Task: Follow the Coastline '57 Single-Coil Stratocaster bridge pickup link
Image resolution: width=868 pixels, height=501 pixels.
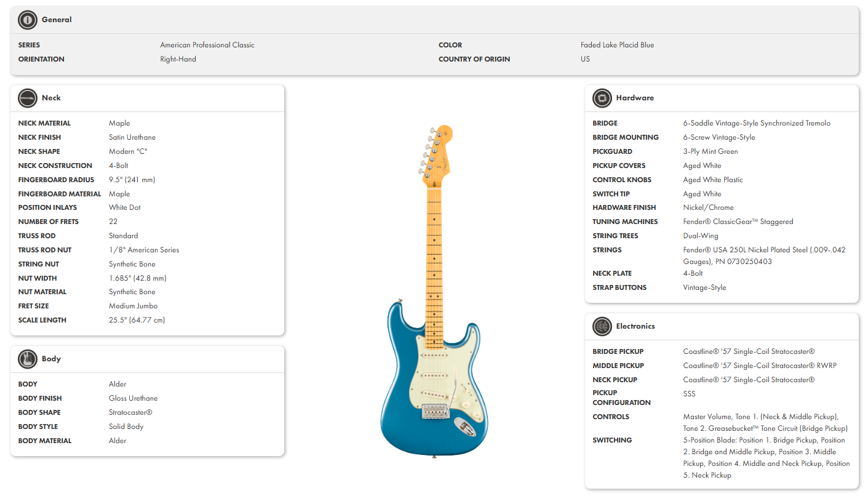Action: tap(749, 351)
